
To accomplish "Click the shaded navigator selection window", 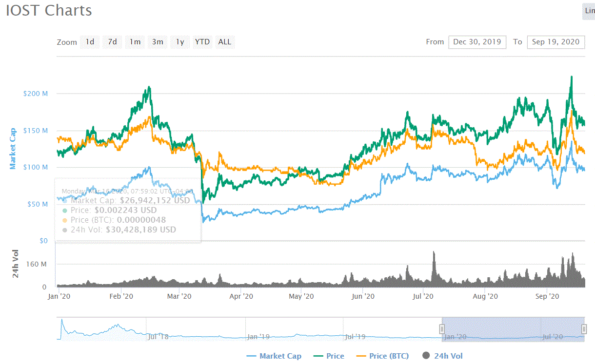I will [x=513, y=329].
